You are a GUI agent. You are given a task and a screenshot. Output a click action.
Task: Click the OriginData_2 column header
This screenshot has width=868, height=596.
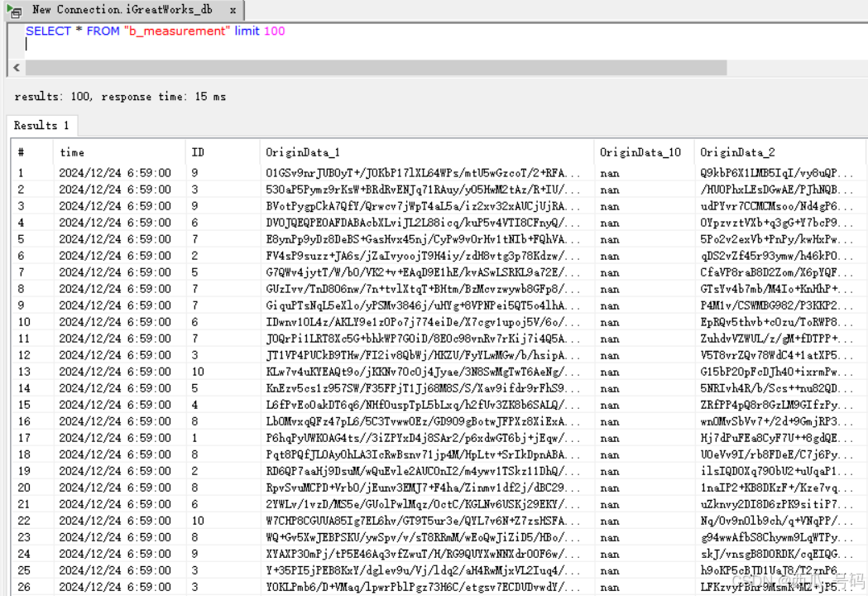pos(736,152)
